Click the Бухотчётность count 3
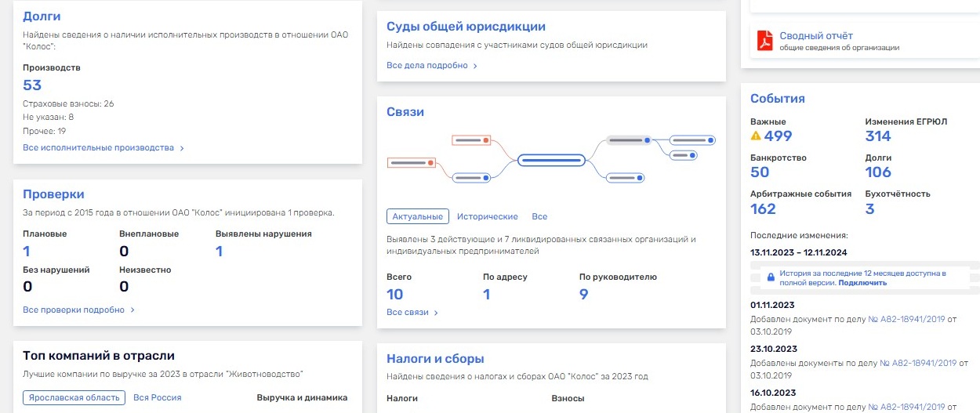 [x=869, y=208]
